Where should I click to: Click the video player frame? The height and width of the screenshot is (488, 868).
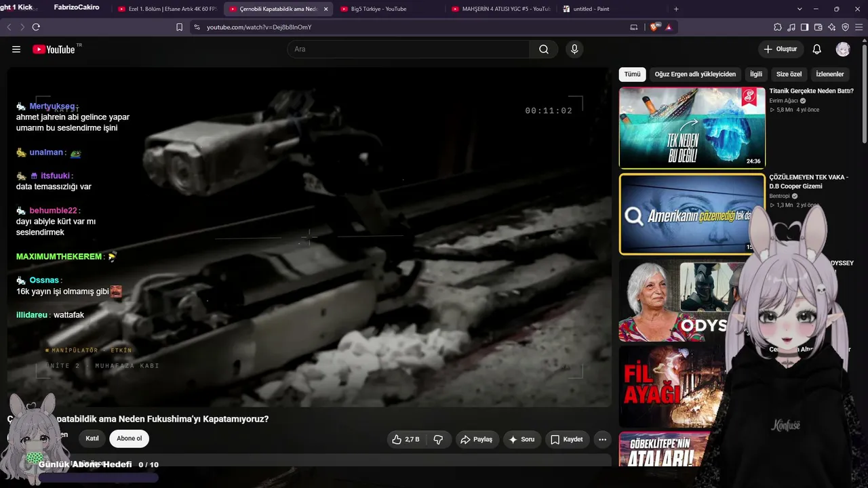click(309, 237)
